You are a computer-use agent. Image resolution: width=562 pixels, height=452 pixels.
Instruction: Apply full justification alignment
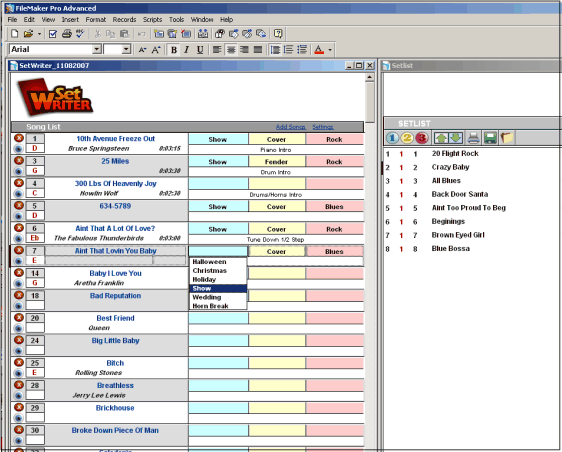click(258, 50)
